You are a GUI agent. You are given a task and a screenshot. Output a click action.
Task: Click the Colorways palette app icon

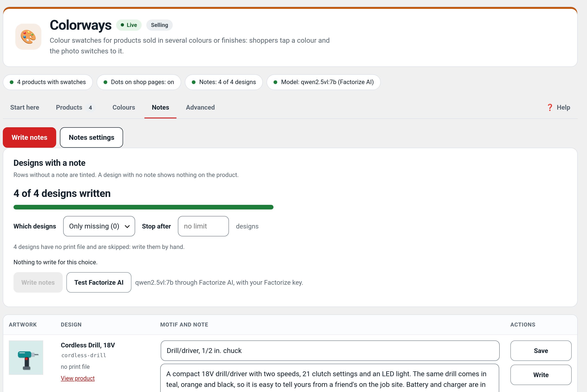click(28, 36)
